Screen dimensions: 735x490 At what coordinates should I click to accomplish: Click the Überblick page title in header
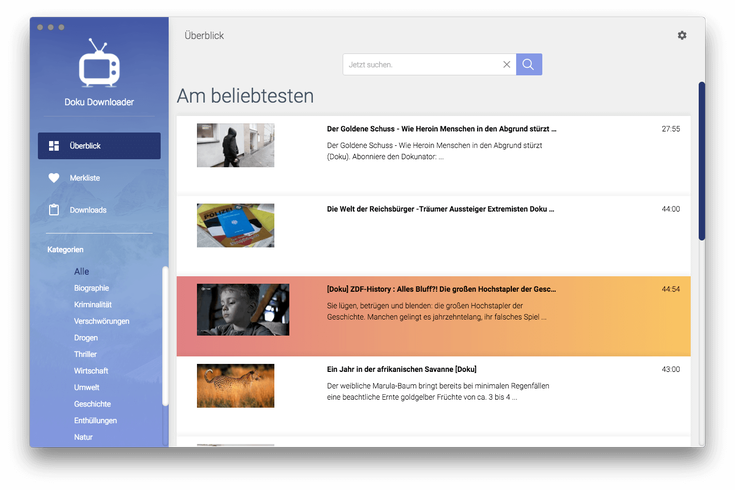204,36
